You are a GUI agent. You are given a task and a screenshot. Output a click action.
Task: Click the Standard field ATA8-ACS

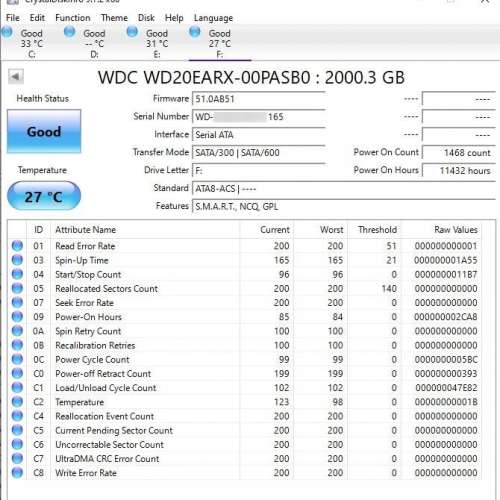click(344, 189)
